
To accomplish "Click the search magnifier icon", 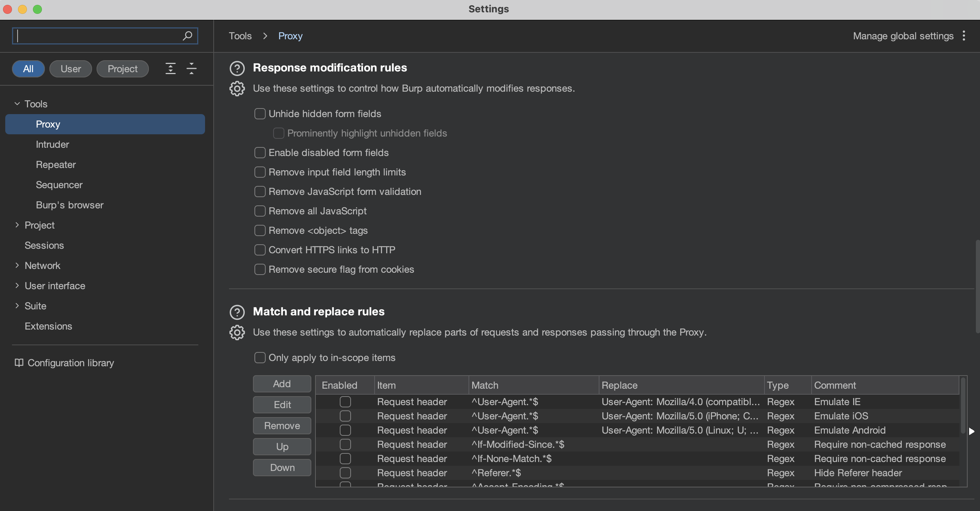I will point(187,36).
